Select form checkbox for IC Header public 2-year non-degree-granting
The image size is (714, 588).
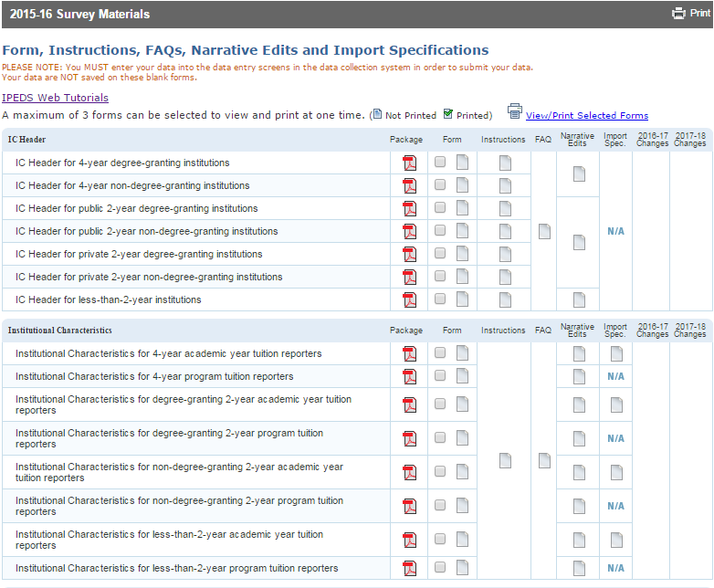coord(440,232)
